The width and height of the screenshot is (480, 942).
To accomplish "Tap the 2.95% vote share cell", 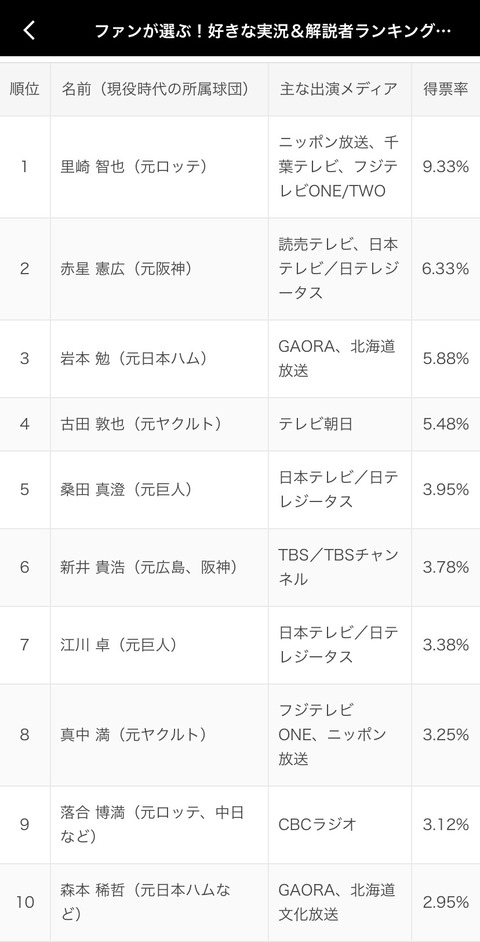I will (446, 902).
